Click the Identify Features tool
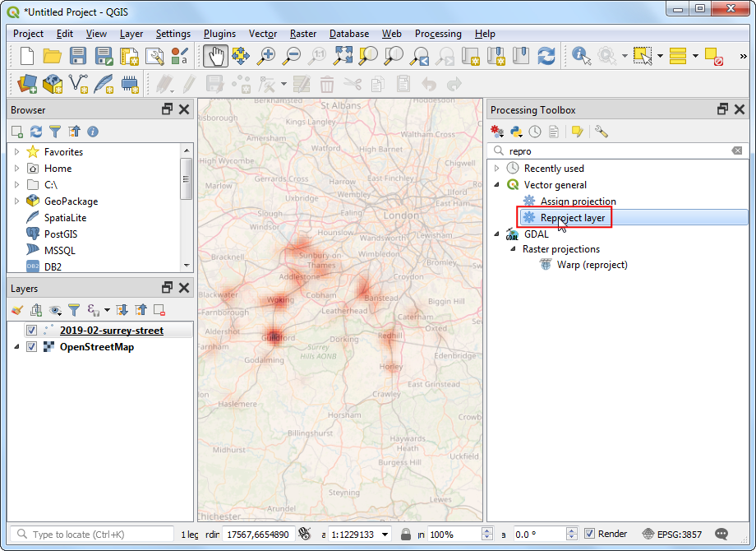The width and height of the screenshot is (756, 551). (582, 56)
